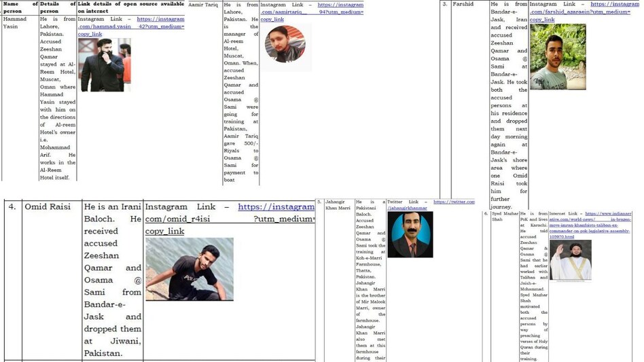Viewport: 644px width, 362px height.
Task: Select the 'Farshid' name cell
Action: point(463,4)
